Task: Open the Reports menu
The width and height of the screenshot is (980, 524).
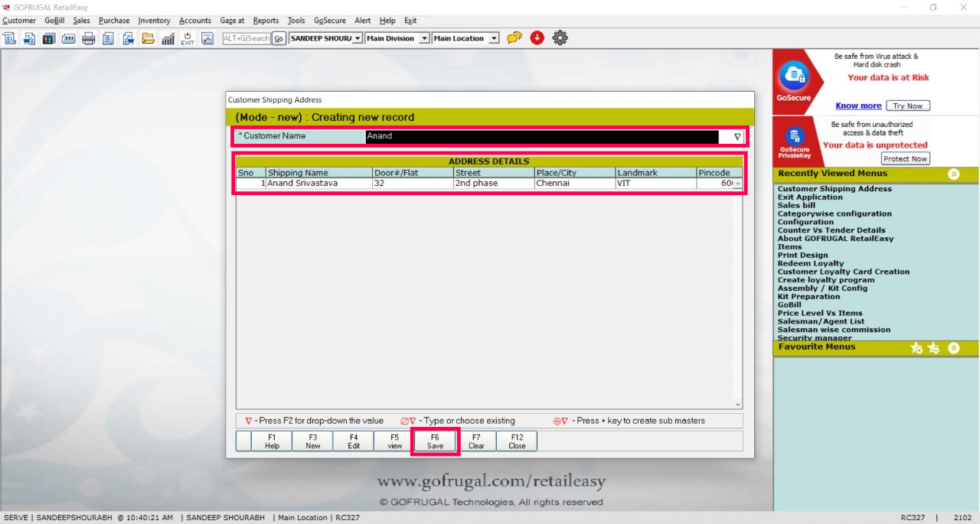Action: (266, 21)
